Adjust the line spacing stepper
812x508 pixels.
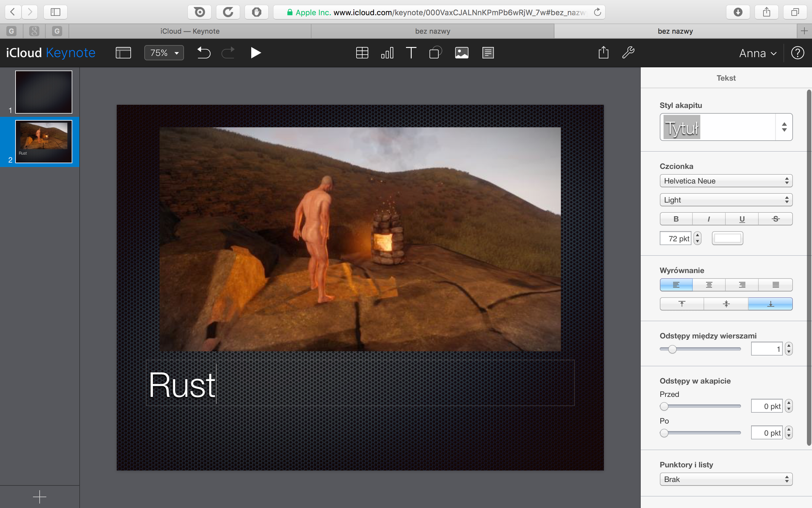coord(789,349)
